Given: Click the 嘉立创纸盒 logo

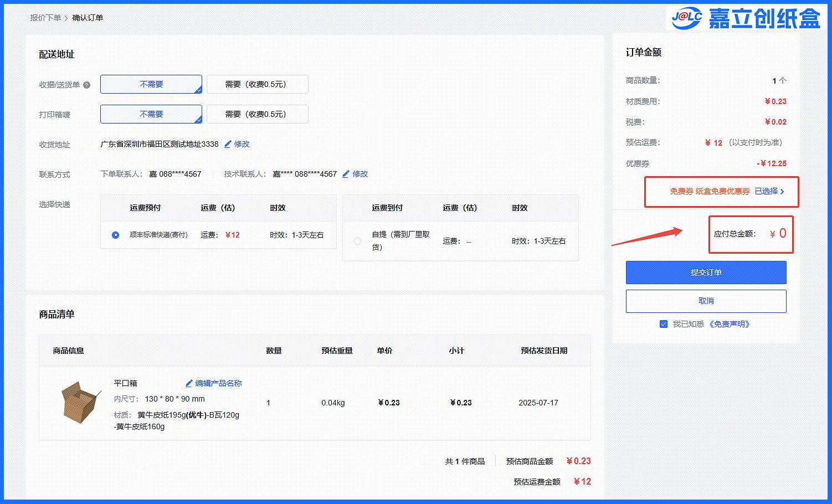Looking at the screenshot, I should click(x=744, y=18).
